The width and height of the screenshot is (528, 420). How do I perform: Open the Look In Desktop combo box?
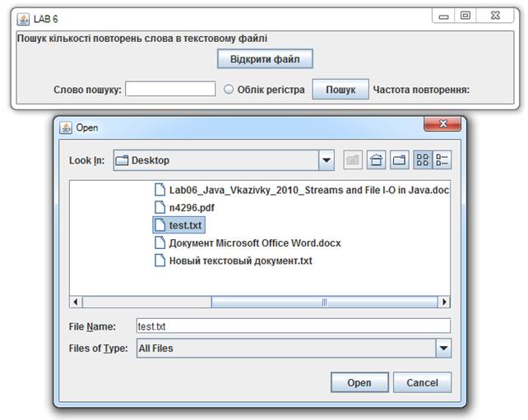pos(224,160)
